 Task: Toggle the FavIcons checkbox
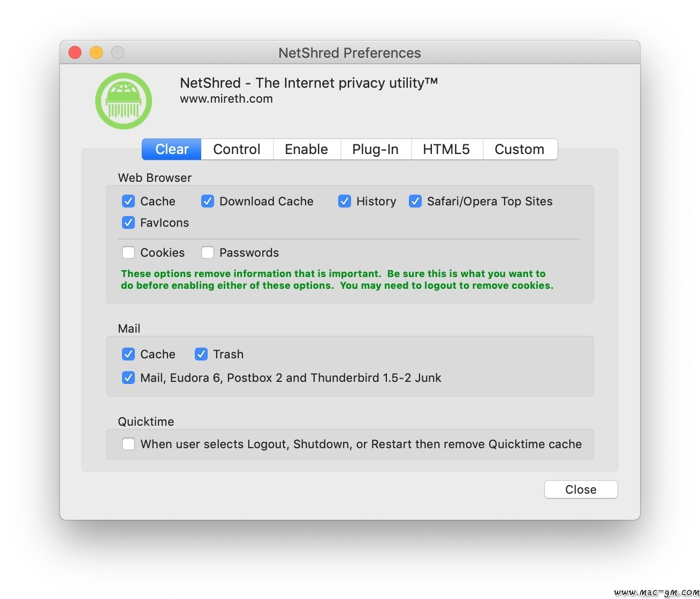(128, 222)
